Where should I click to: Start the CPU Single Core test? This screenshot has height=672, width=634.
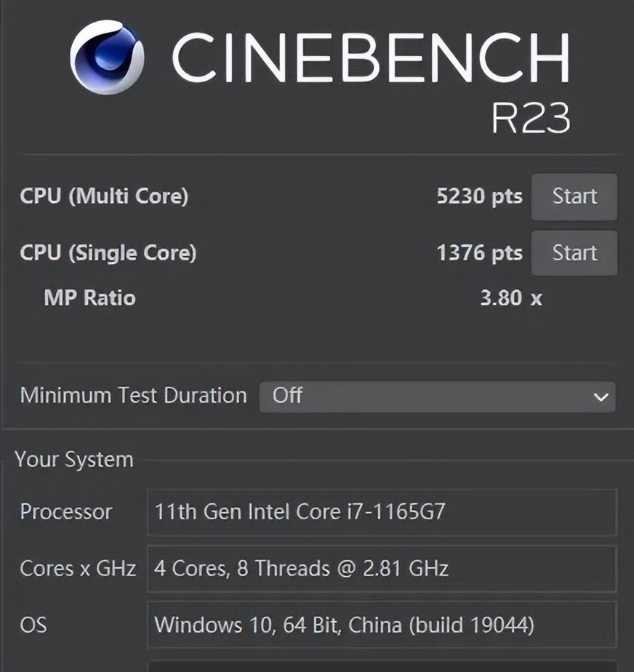[574, 253]
